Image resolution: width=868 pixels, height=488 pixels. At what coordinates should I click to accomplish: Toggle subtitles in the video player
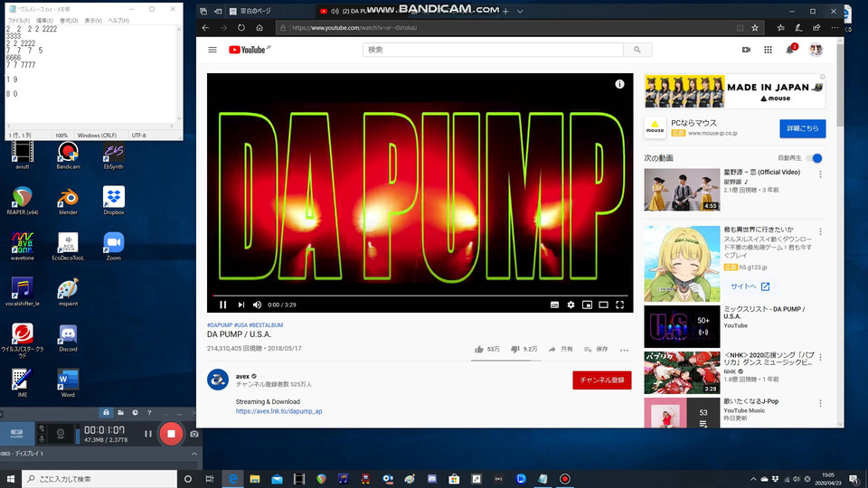click(554, 305)
